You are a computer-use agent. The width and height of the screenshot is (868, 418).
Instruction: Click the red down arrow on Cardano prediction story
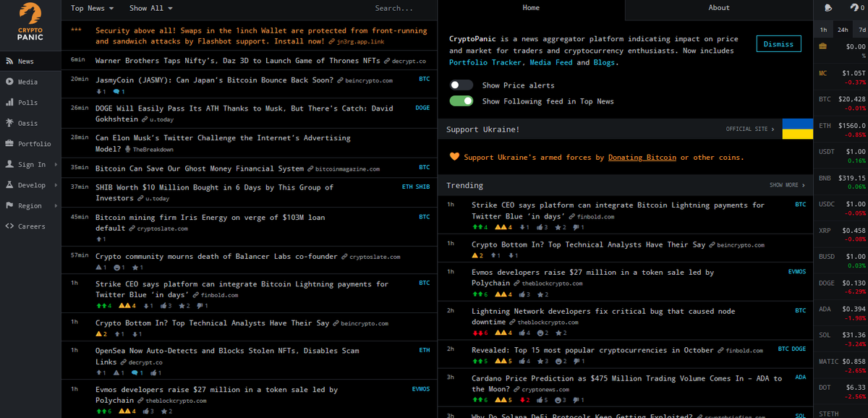click(522, 400)
